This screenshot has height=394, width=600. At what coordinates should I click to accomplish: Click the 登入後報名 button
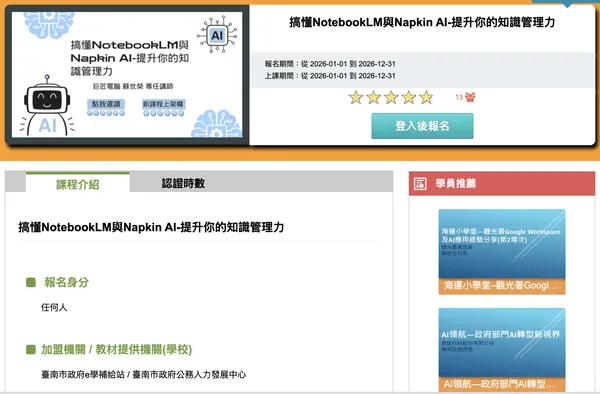(x=422, y=126)
